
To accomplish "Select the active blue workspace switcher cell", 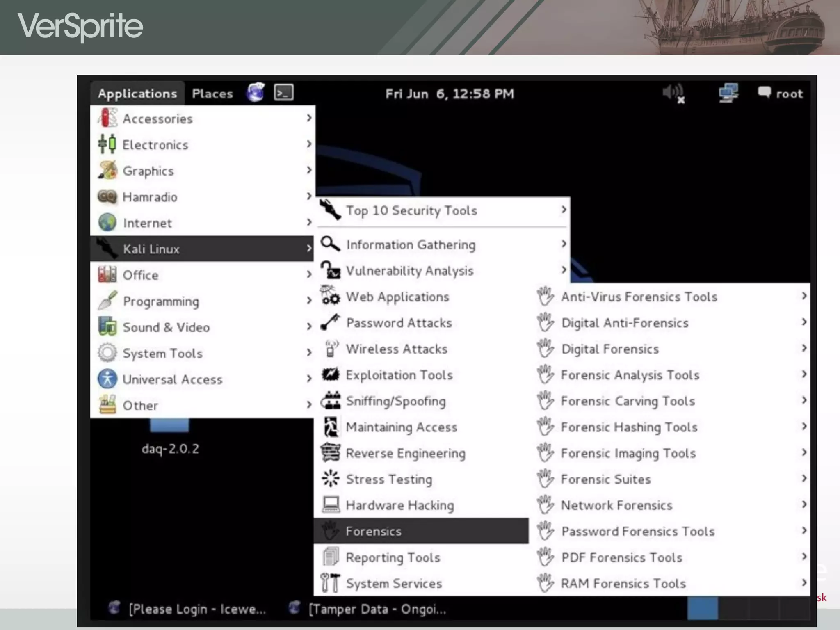I will coord(703,608).
